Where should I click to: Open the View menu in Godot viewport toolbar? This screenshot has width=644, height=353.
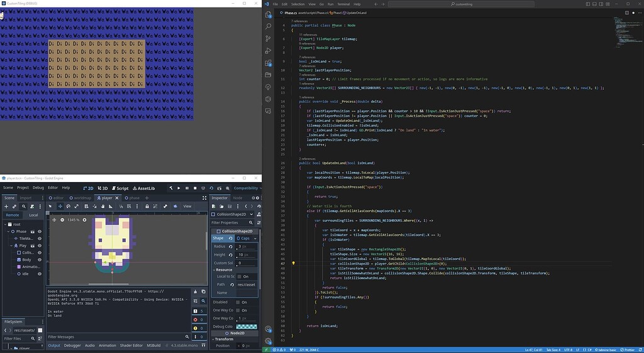pos(187,206)
